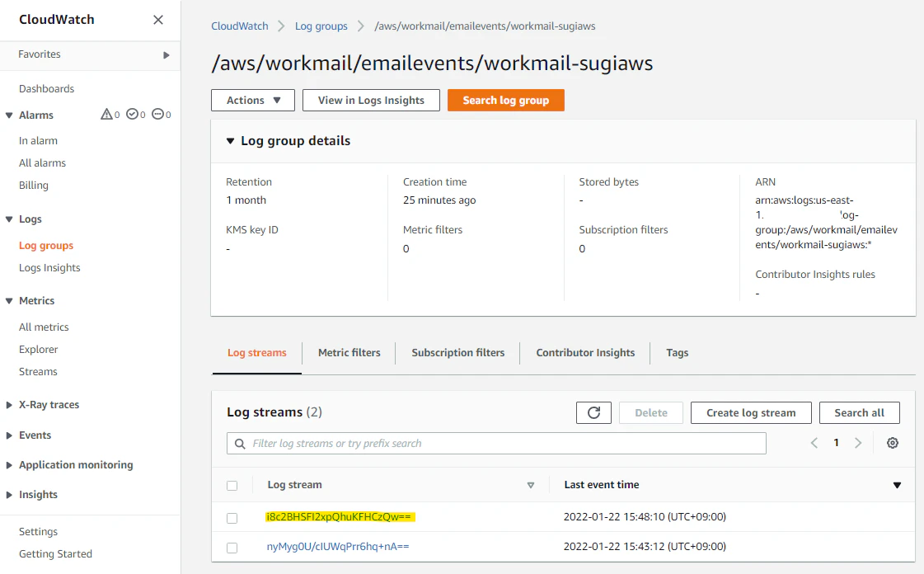Image resolution: width=924 pixels, height=574 pixels.
Task: Click View in Logs Insights button
Action: (x=371, y=100)
